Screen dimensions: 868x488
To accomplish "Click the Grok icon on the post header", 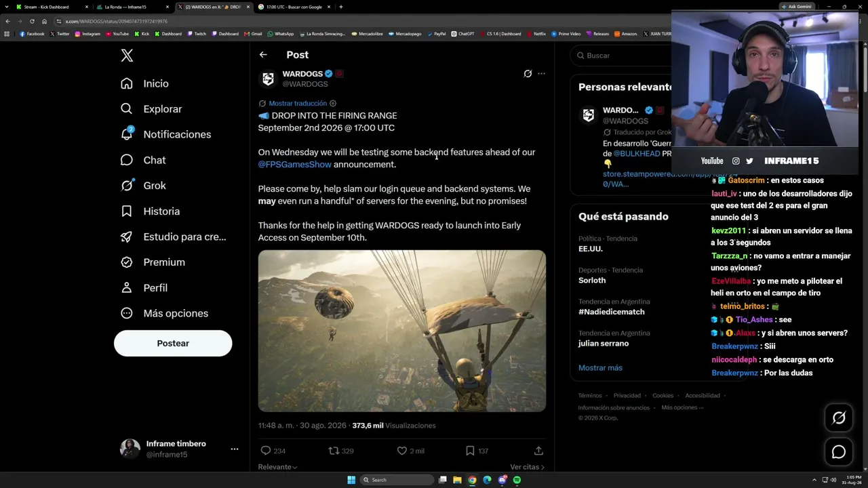I will pyautogui.click(x=528, y=73).
